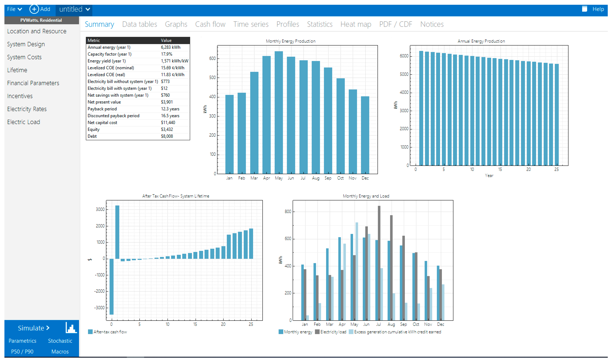Click the Electricity load legend swatch
The image size is (614, 364).
(317, 332)
